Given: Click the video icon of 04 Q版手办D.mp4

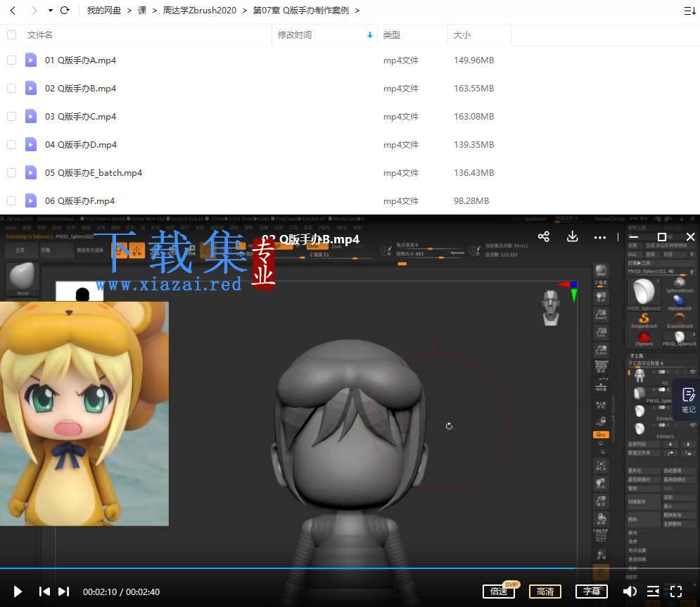Looking at the screenshot, I should [31, 144].
